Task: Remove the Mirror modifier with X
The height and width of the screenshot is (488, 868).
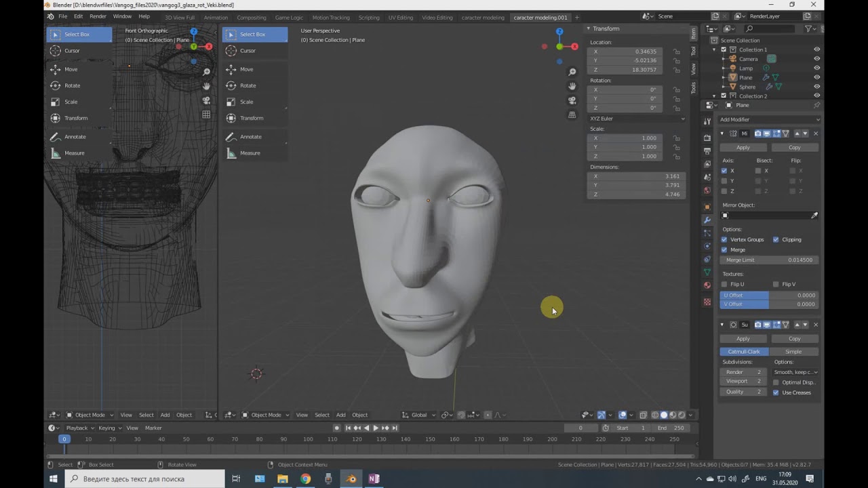Action: [x=816, y=134]
